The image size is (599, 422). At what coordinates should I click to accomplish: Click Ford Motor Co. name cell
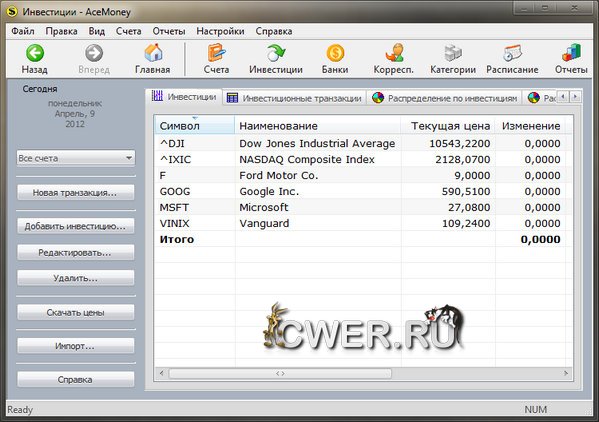click(x=278, y=176)
